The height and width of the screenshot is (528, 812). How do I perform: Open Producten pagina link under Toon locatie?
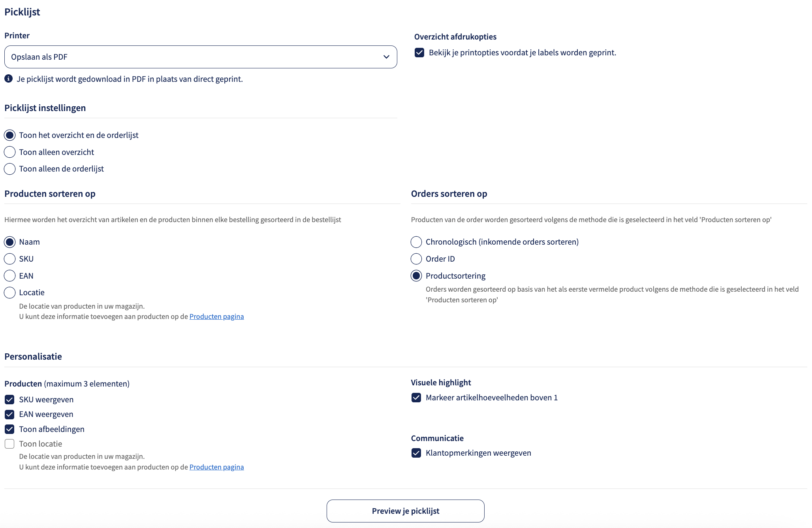point(216,467)
